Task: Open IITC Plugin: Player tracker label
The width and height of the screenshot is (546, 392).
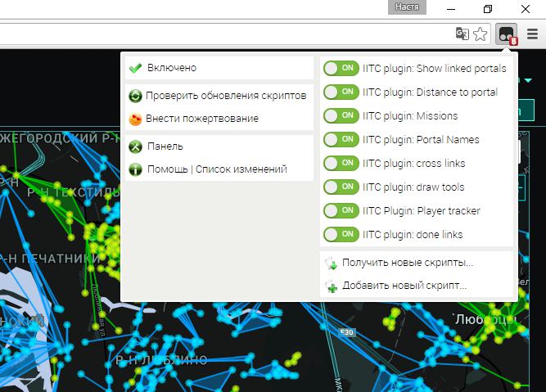Action: pos(422,211)
